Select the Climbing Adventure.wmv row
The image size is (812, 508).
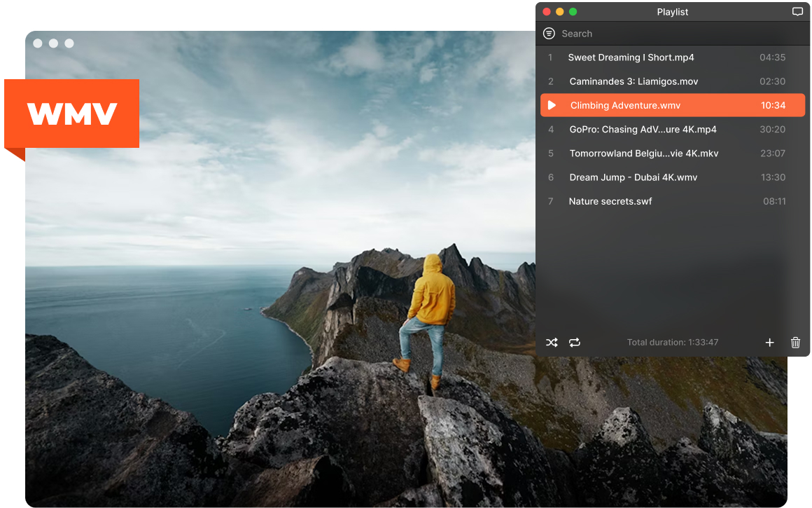672,105
